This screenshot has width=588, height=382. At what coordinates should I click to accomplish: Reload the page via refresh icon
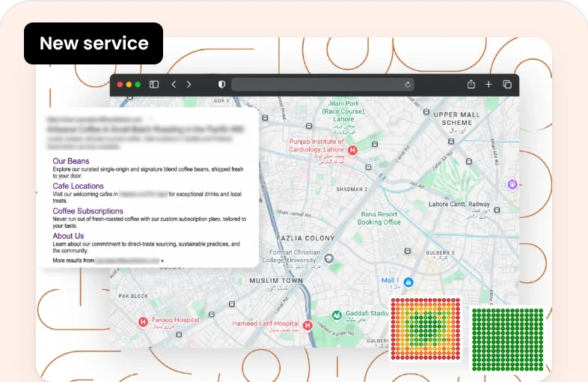408,85
